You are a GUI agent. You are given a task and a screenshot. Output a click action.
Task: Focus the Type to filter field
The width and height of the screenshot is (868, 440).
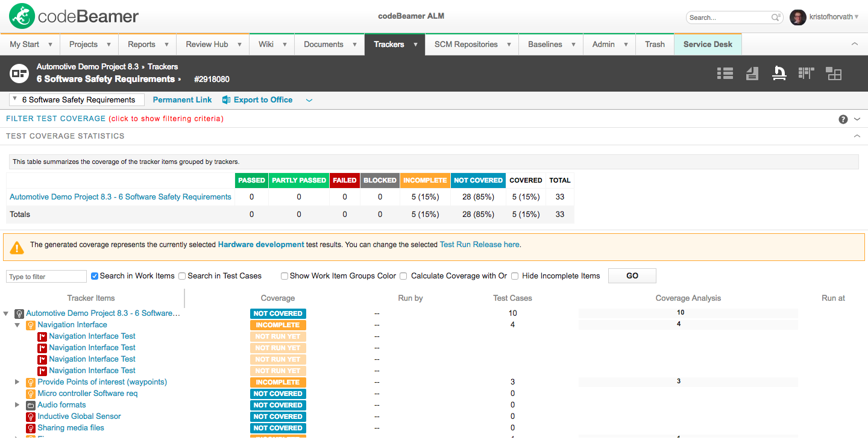(46, 277)
